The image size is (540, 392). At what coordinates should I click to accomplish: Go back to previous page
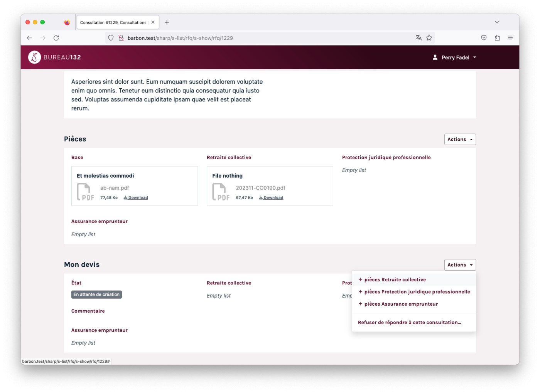(30, 38)
